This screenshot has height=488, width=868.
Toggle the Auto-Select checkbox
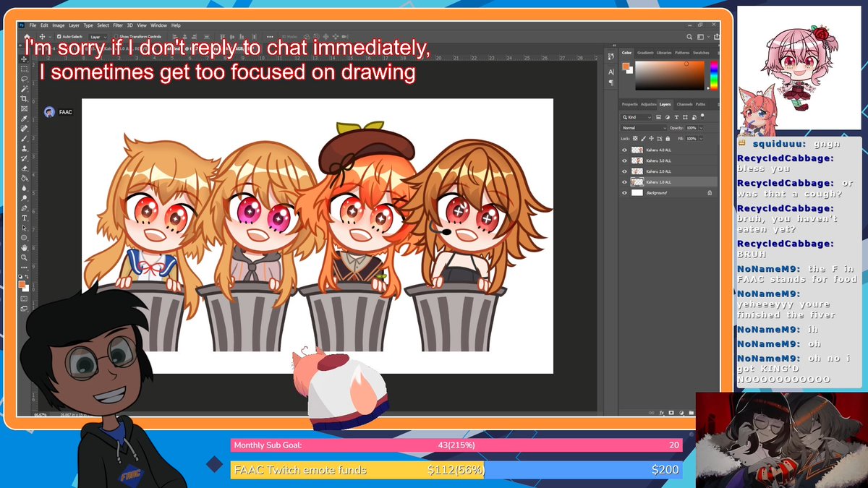tap(59, 36)
